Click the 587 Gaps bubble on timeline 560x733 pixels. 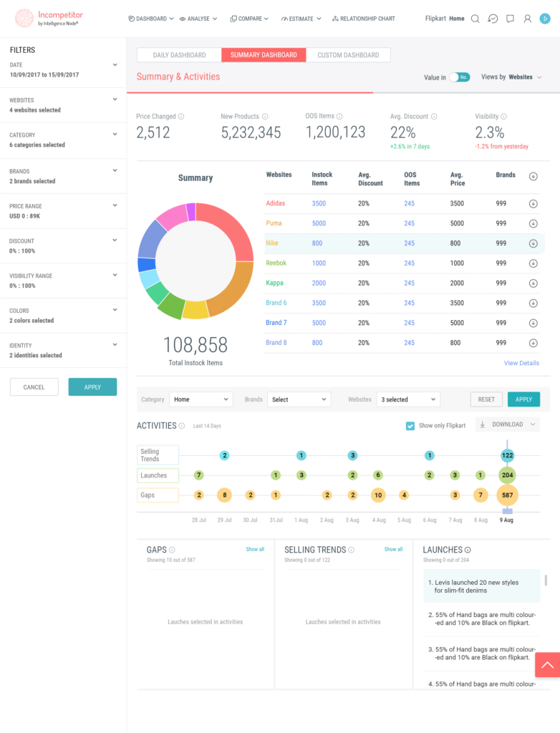coord(507,495)
